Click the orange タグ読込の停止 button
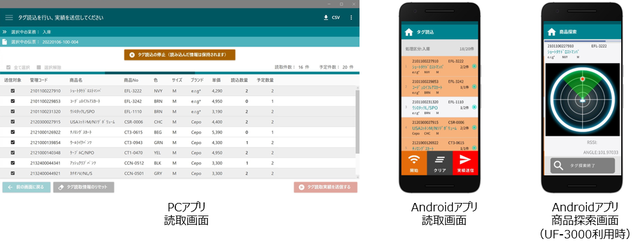This screenshot has height=248, width=644. pos(179,55)
